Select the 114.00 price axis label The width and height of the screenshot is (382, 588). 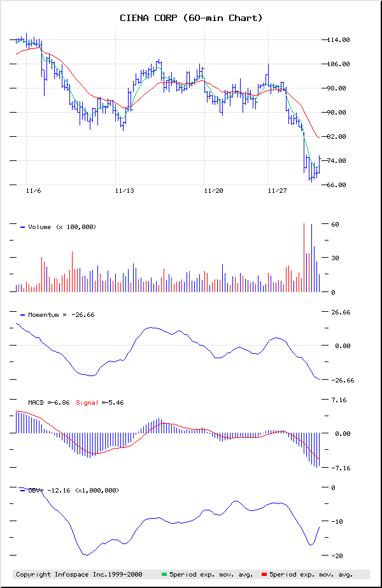click(339, 39)
